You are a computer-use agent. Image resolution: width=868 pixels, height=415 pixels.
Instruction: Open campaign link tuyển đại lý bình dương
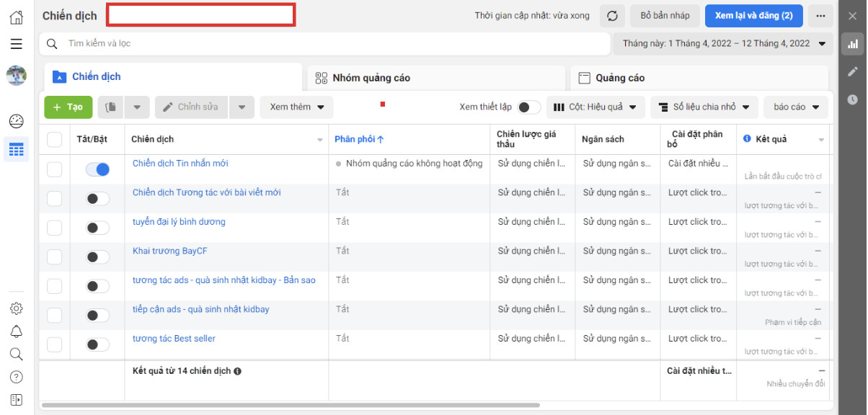[x=179, y=222]
